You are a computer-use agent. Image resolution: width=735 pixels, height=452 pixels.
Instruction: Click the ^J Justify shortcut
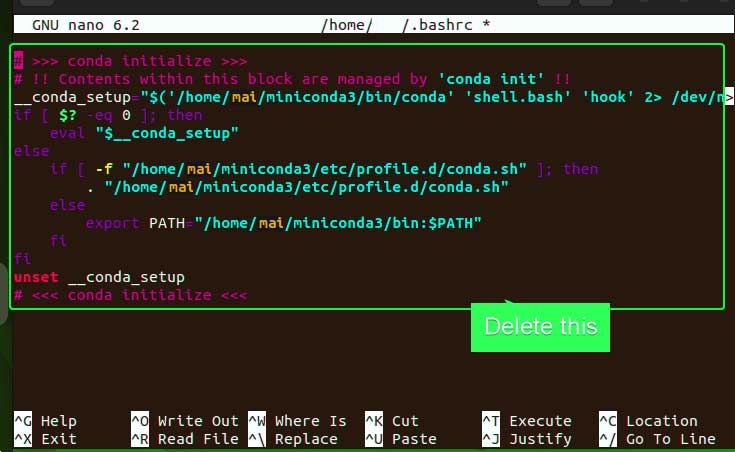(527, 439)
